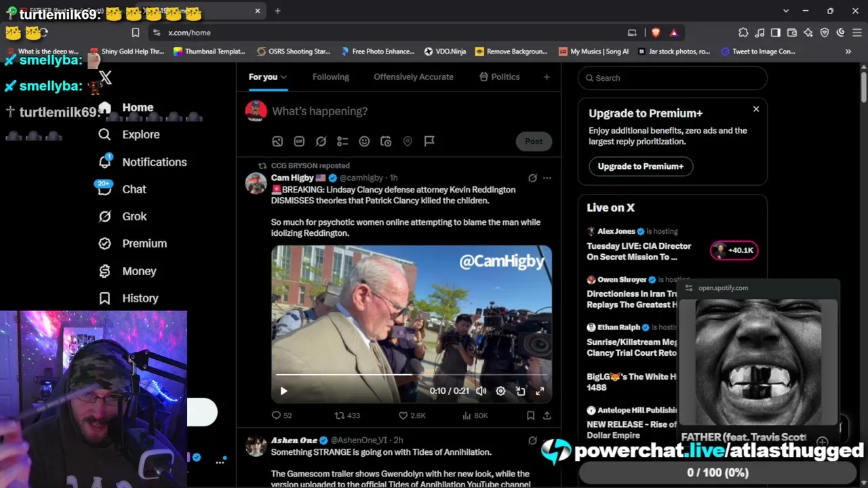Viewport: 868px width, 488px height.
Task: Click the X Search box
Action: click(x=673, y=78)
